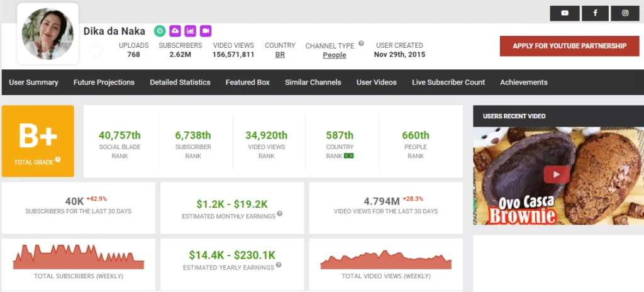The width and height of the screenshot is (644, 292).
Task: Follow the BR country link
Action: pos(280,55)
